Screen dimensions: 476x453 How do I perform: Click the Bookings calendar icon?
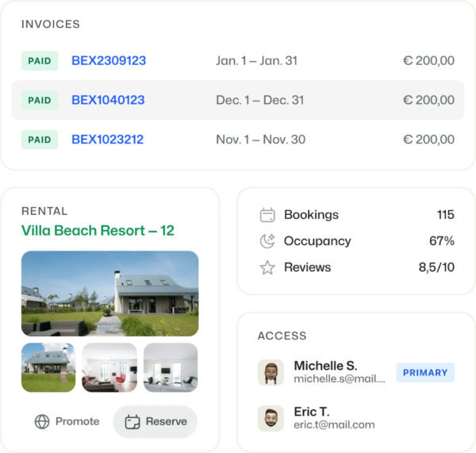click(x=267, y=215)
